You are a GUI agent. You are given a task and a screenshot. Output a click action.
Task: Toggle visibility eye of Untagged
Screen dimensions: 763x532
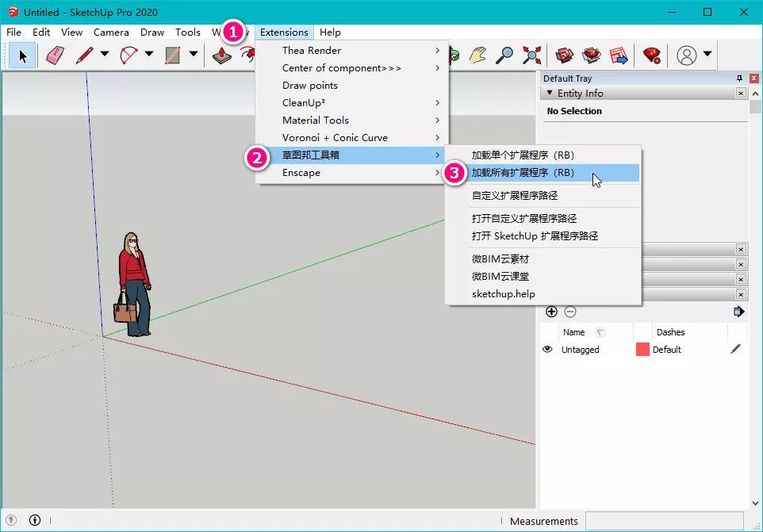pyautogui.click(x=547, y=349)
